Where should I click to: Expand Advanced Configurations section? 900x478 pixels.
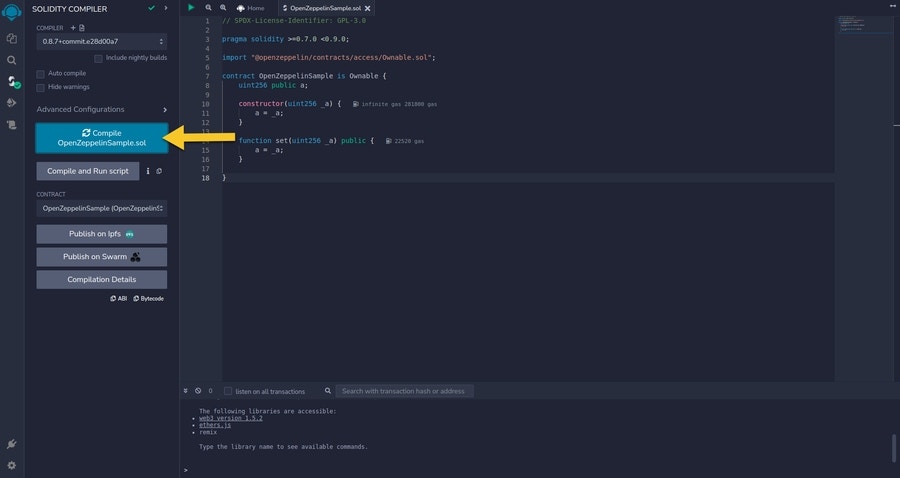coord(102,109)
